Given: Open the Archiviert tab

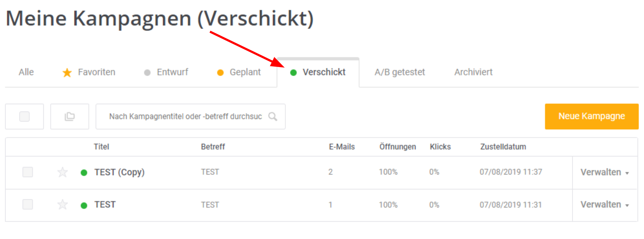Looking at the screenshot, I should [473, 72].
